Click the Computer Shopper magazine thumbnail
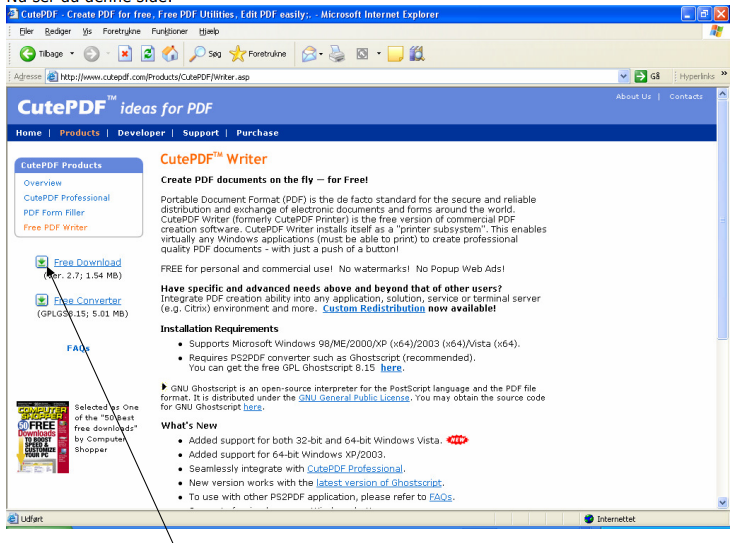 (x=43, y=437)
